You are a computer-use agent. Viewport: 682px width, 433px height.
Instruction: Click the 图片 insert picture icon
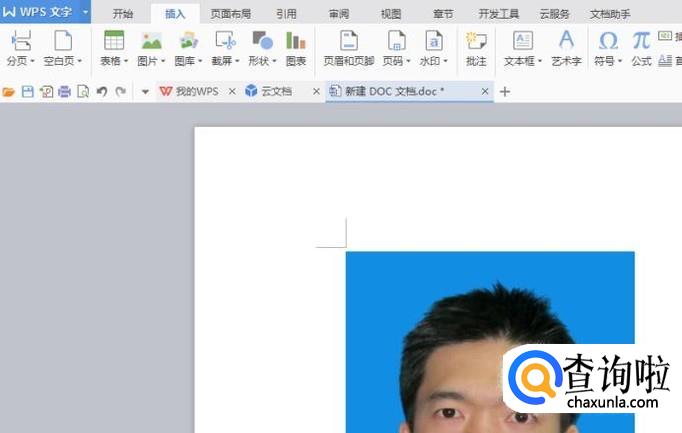151,41
